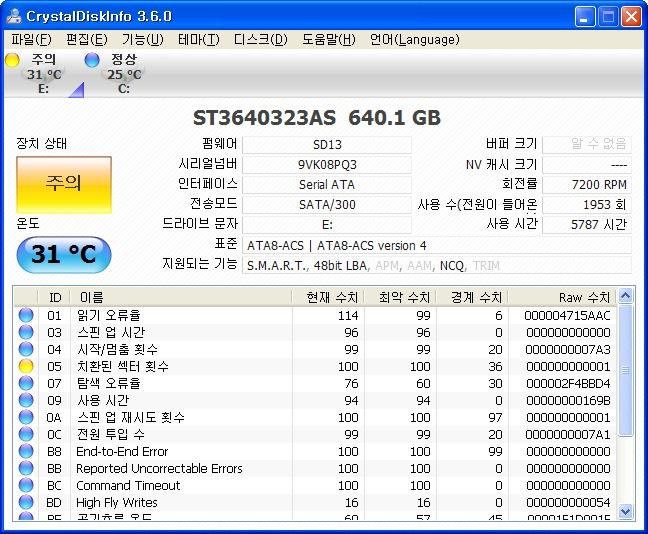Screen dimensions: 648x534
Task: Click the supported features field with S.M.A.R.T.
Action: click(437, 265)
